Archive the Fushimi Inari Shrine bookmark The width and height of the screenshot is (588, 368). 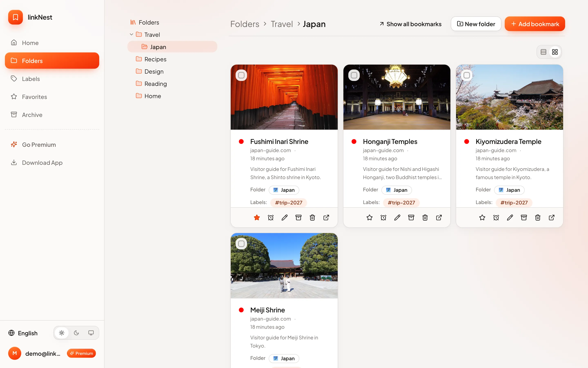298,217
